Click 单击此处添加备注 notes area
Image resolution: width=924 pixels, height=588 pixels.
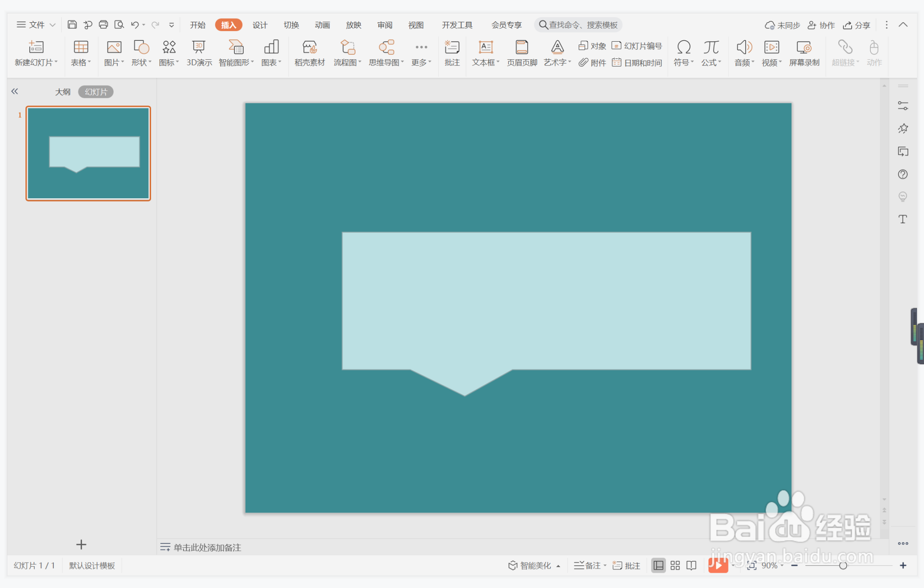coord(207,547)
